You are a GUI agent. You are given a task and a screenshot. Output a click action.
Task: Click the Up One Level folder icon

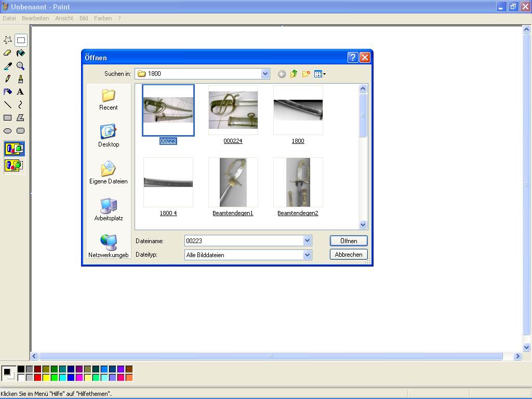point(294,74)
